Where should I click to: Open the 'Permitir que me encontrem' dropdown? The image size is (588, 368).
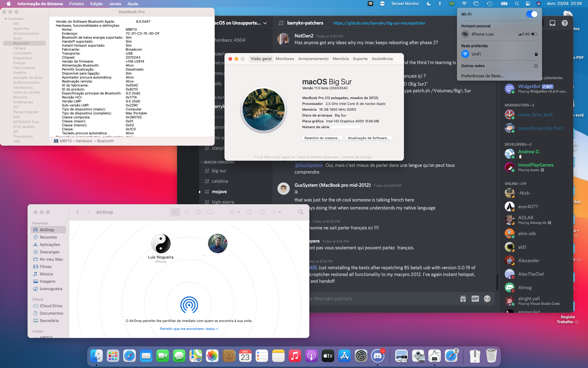tap(189, 329)
